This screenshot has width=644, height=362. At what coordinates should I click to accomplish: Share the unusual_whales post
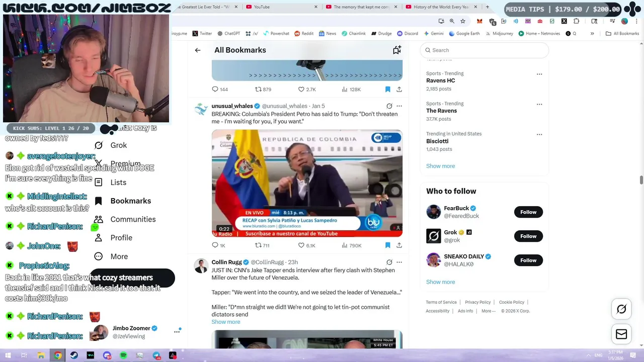[x=399, y=245]
